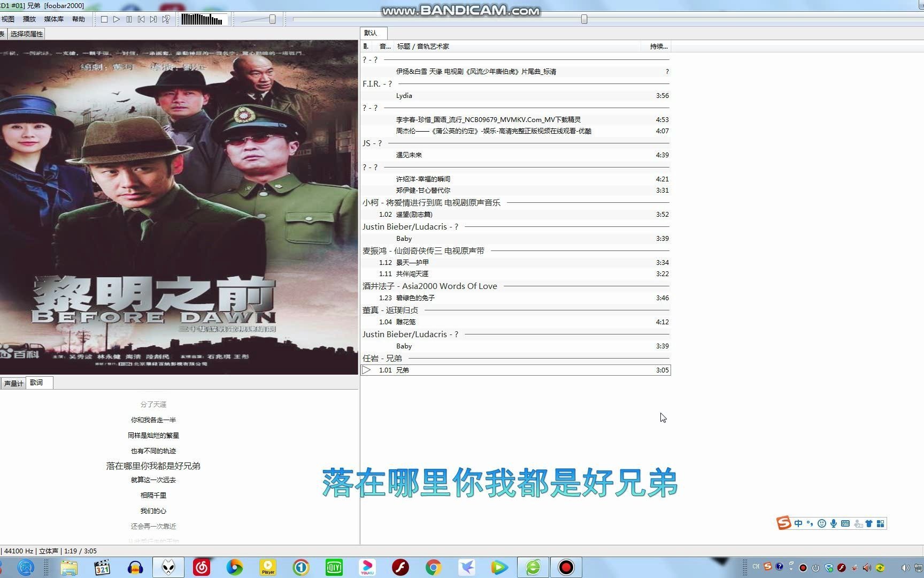
Task: Select track 1.04 雕花笼
Action: click(515, 322)
